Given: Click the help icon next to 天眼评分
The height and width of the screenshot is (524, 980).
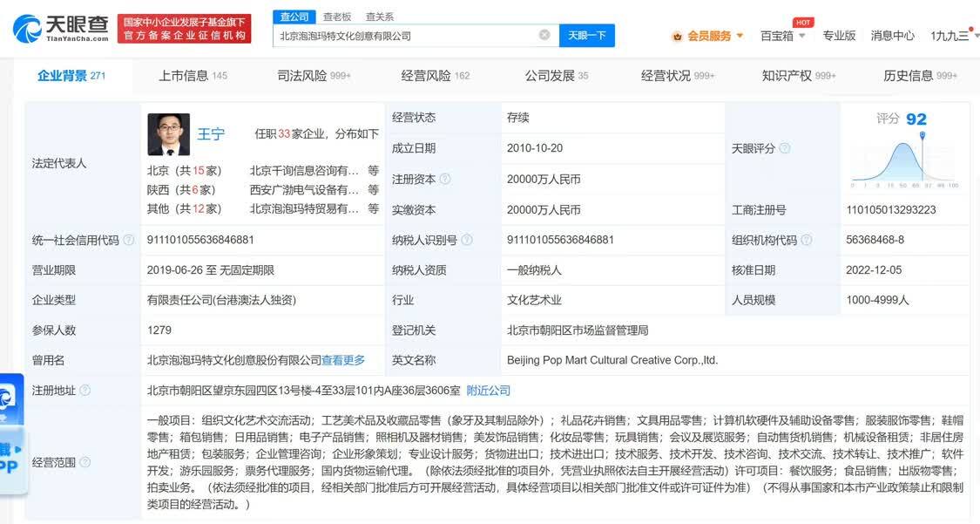Looking at the screenshot, I should point(784,148).
